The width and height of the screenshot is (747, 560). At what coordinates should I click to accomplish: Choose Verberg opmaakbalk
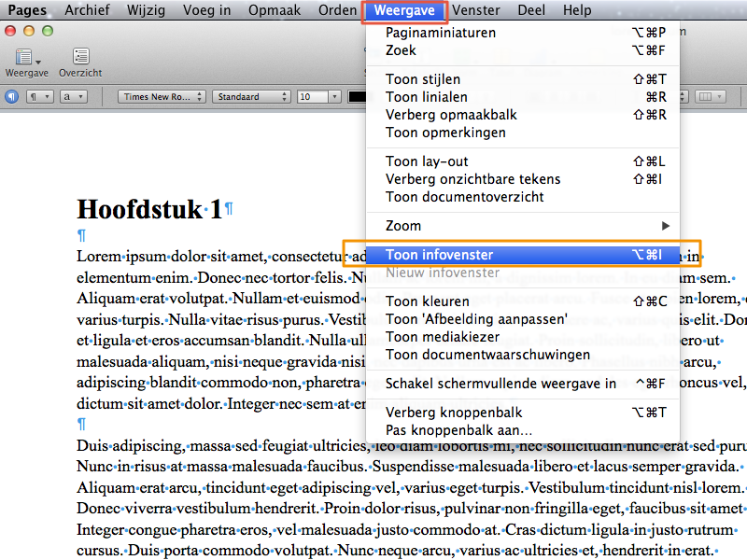pyautogui.click(x=523, y=115)
